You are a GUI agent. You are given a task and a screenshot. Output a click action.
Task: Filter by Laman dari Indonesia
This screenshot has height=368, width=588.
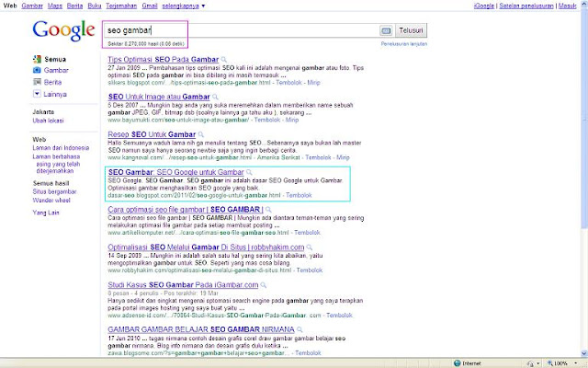(61, 148)
